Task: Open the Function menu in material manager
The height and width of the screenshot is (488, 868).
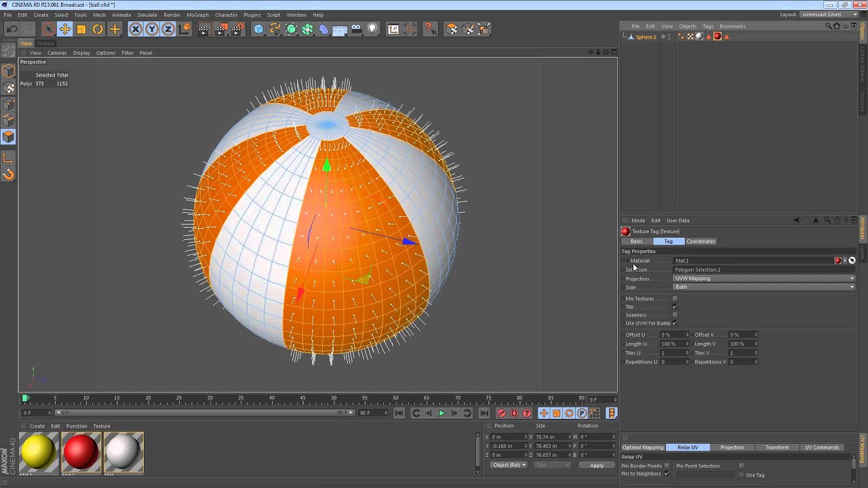Action: (x=77, y=426)
